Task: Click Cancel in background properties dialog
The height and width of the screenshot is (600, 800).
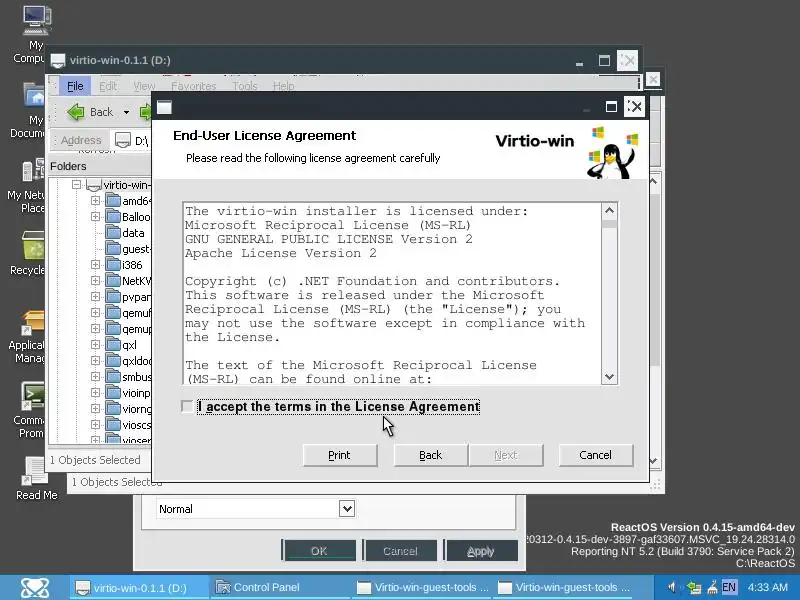Action: (400, 551)
